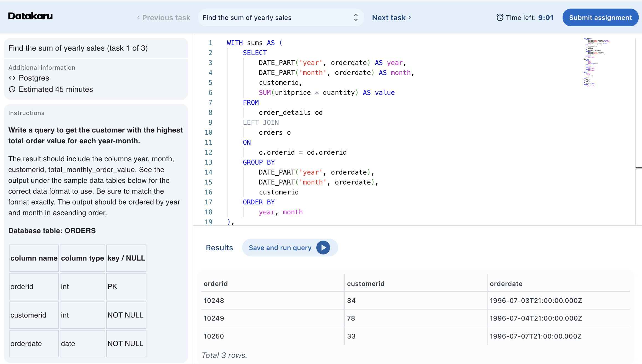Click the up-down arrows on the task selector

pos(356,18)
